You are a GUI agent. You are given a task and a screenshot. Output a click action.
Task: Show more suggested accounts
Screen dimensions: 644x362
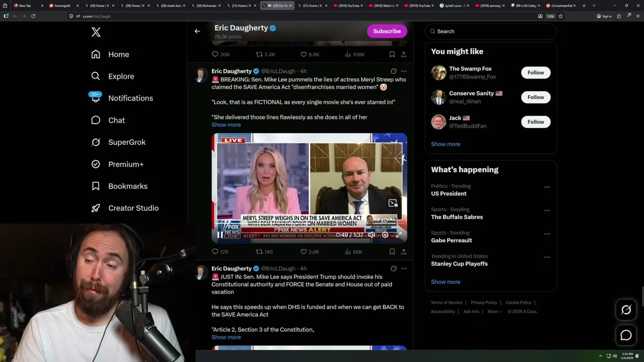pyautogui.click(x=446, y=144)
